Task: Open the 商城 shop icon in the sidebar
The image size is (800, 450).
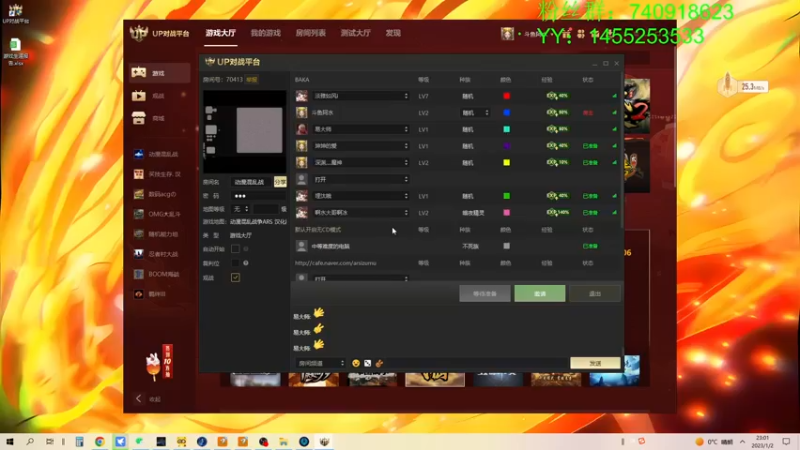Action: (139, 118)
